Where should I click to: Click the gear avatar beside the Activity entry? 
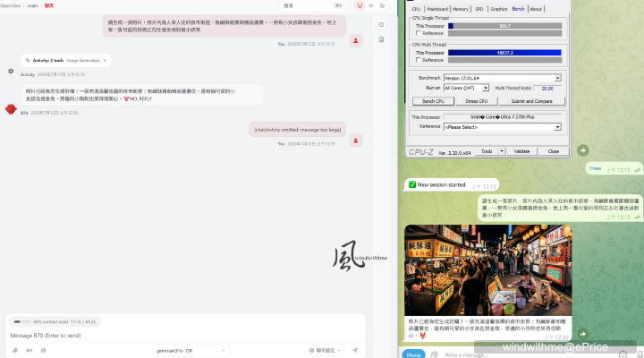click(x=11, y=71)
